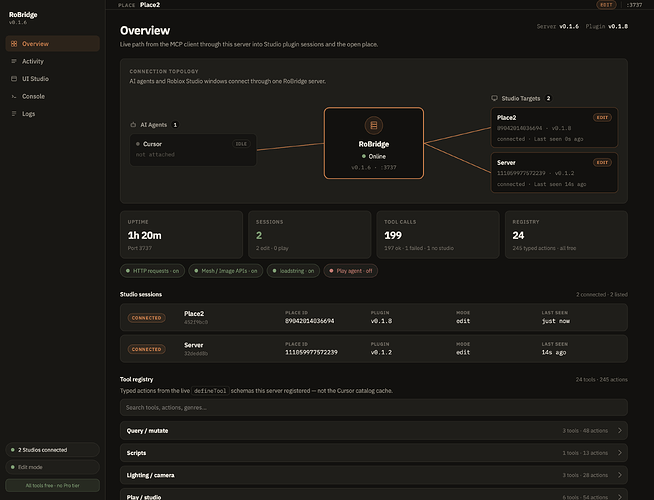654x500 pixels.
Task: Click Server v0.1.6 version label
Action: (x=558, y=26)
